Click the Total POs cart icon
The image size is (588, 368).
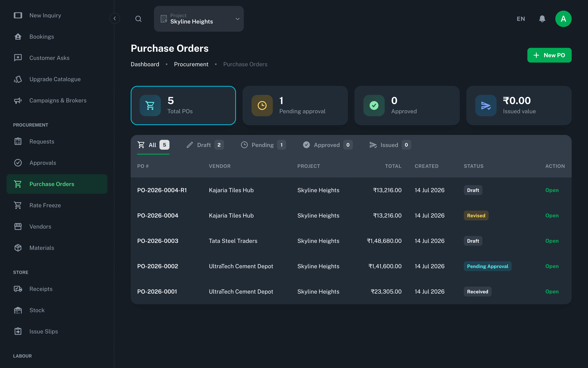(150, 105)
